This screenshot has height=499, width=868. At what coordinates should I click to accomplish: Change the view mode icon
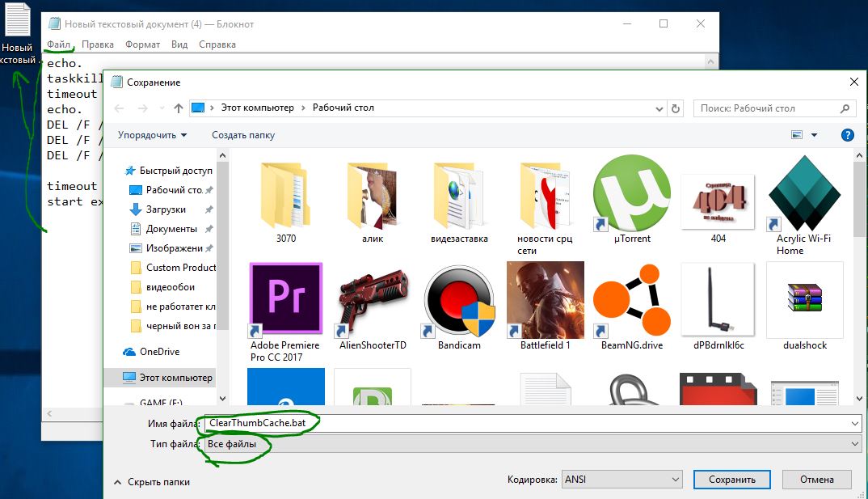tap(797, 134)
